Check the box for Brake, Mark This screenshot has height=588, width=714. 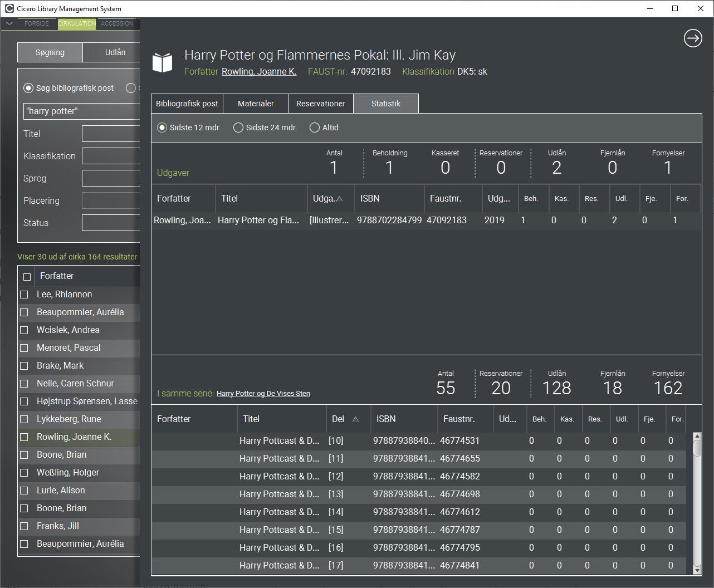coord(24,366)
